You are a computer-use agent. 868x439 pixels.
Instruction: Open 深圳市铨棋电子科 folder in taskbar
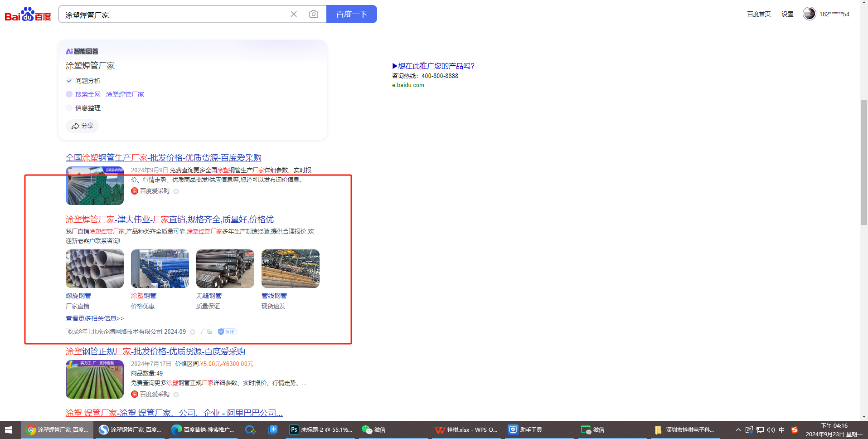coord(684,429)
